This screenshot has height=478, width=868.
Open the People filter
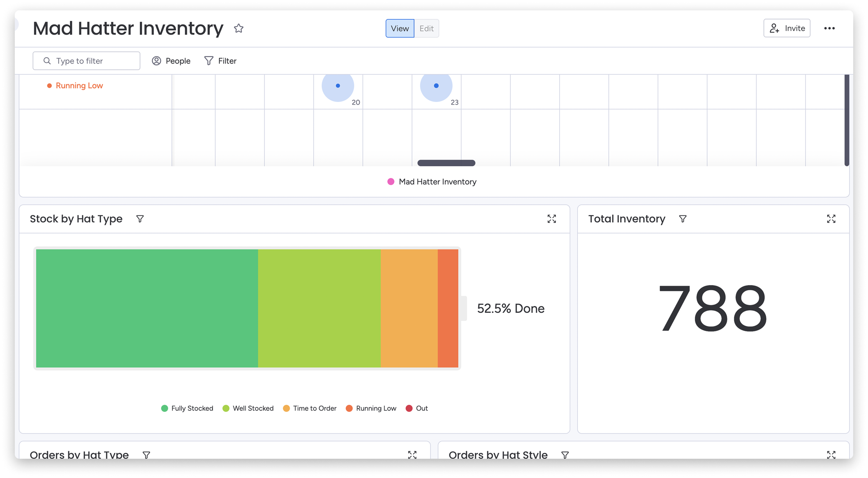[171, 61]
